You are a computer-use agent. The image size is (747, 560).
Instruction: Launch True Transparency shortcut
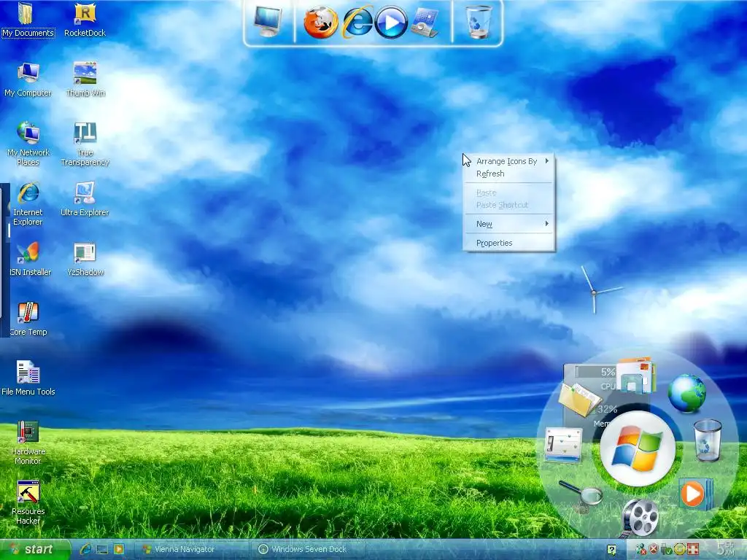(x=85, y=144)
